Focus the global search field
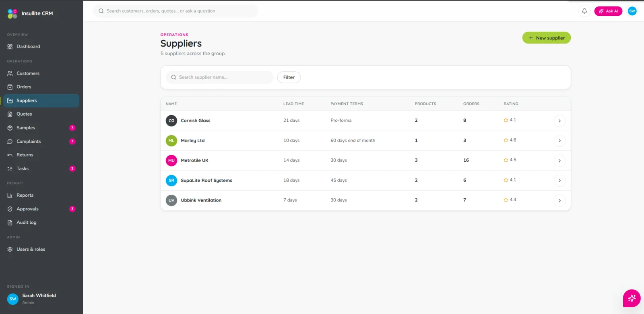Image resolution: width=644 pixels, height=314 pixels. (x=175, y=11)
